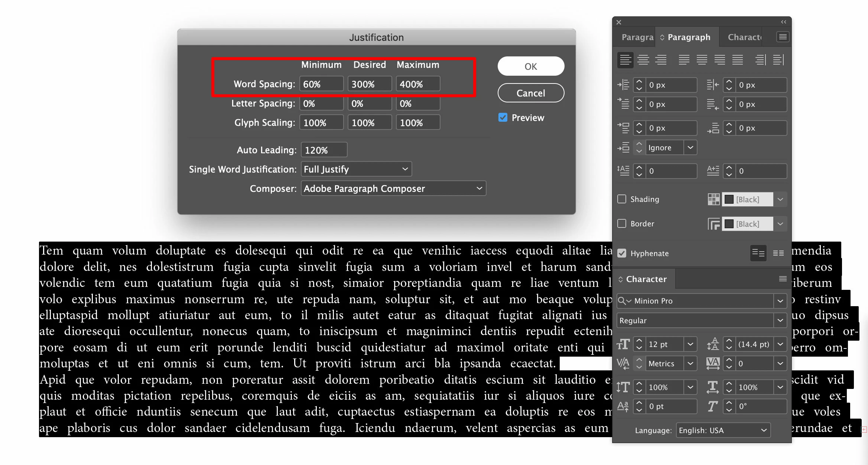This screenshot has height=465, width=868.
Task: Select the Align right paragraph icon
Action: pos(661,60)
